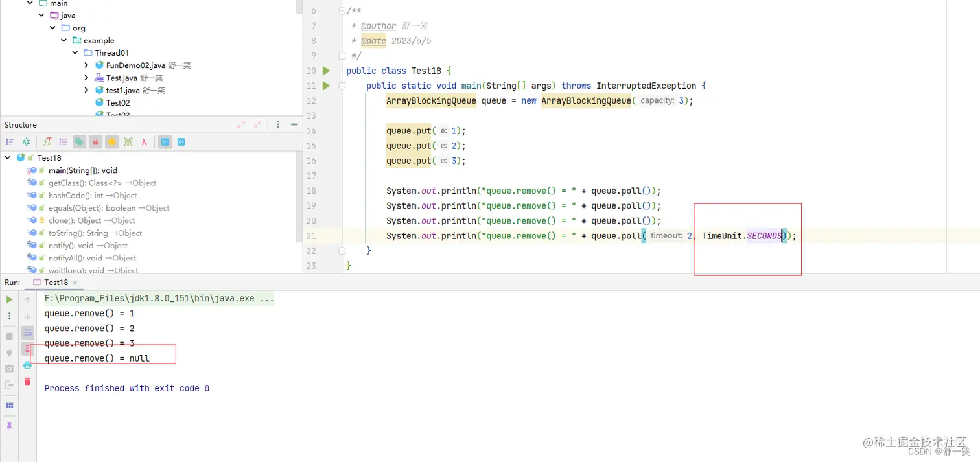Collapse the main folder in project tree

tap(30, 3)
